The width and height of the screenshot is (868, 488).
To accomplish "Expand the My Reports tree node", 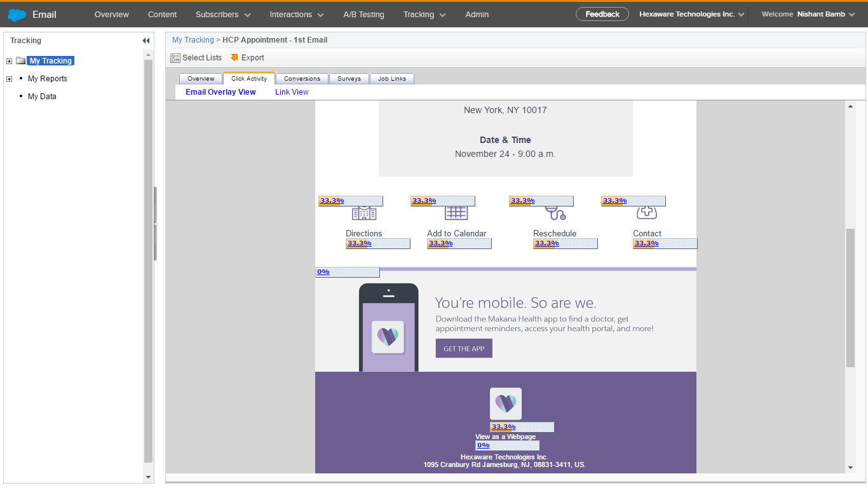I will point(9,79).
